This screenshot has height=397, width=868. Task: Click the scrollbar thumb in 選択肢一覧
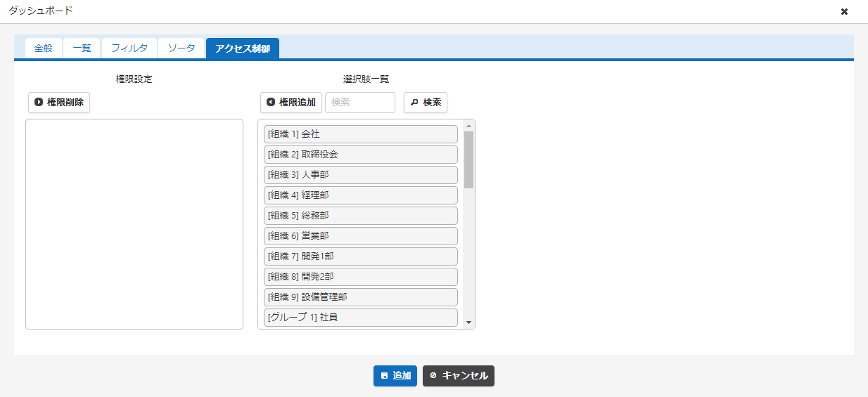click(x=469, y=160)
